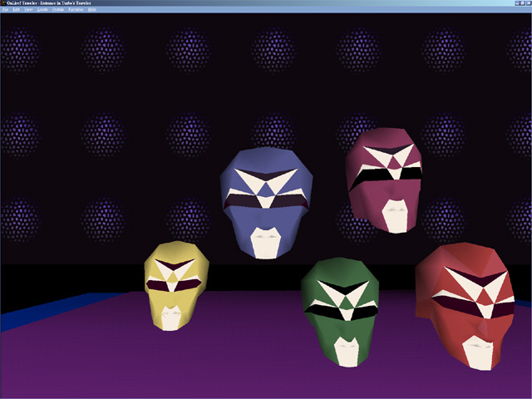Pick the green masked avatar head

click(341, 309)
